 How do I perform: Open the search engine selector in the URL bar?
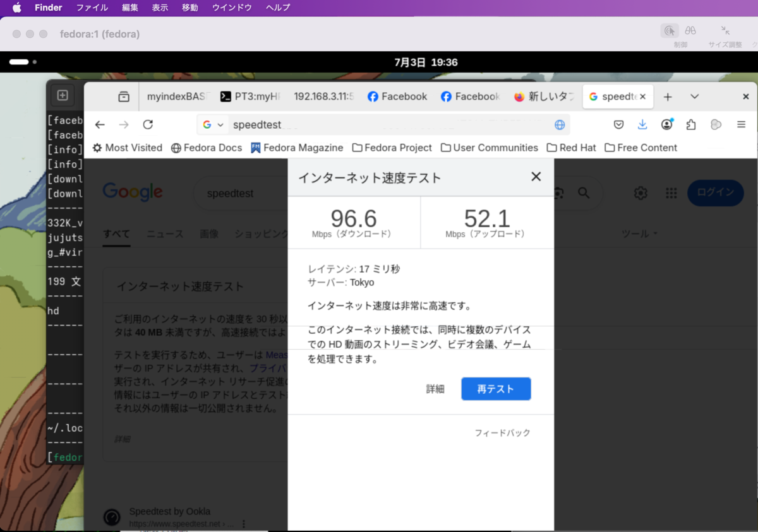click(x=214, y=124)
